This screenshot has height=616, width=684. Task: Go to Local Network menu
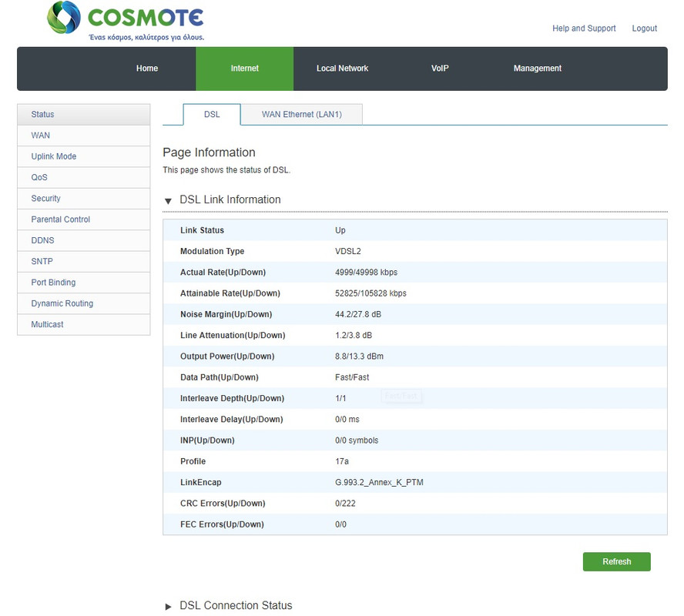coord(343,69)
